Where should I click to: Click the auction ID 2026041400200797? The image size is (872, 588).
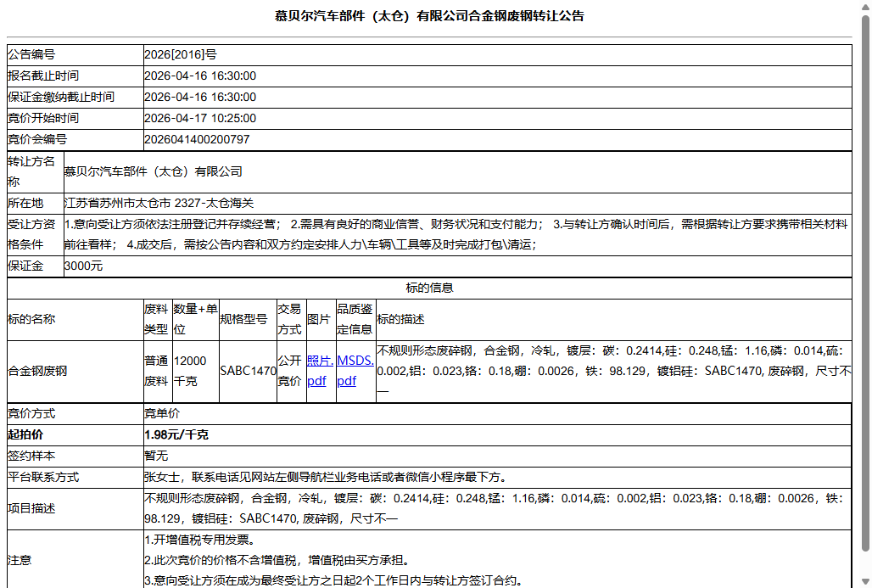pyautogui.click(x=197, y=139)
